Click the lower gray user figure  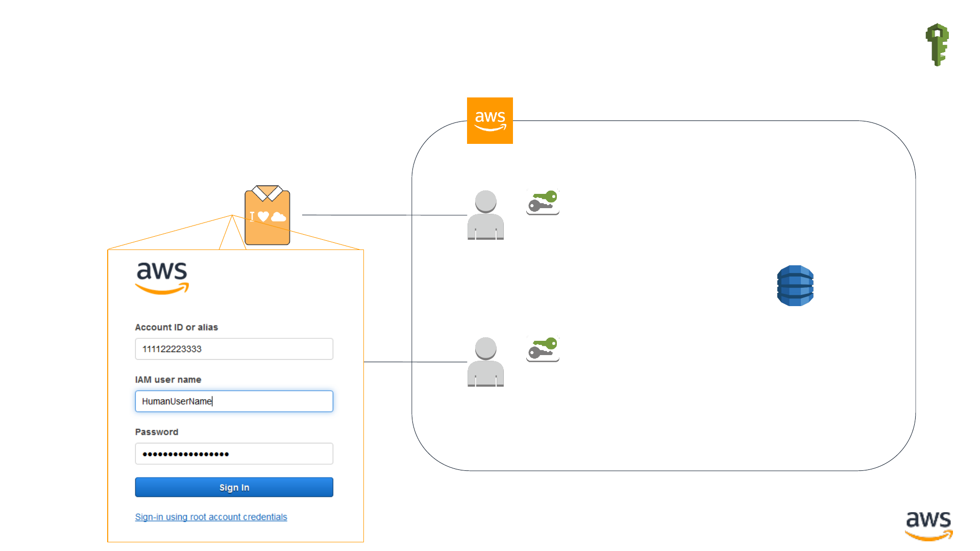pyautogui.click(x=486, y=362)
